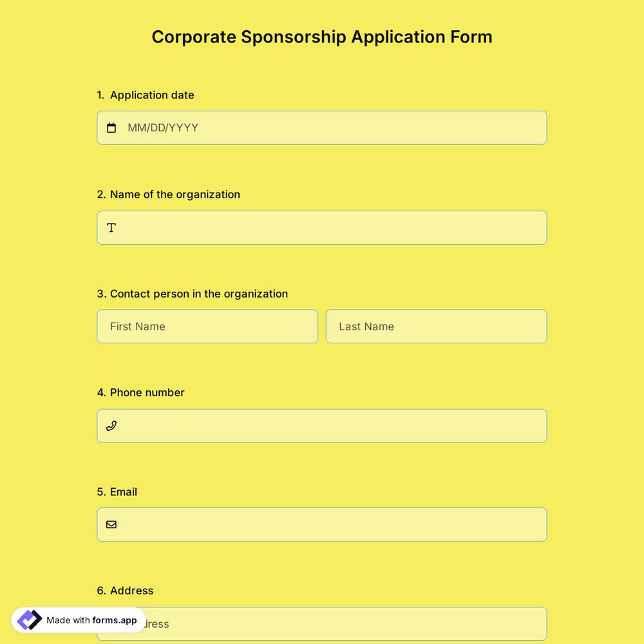Click the Made with forms.app badge
The height and width of the screenshot is (644, 644).
coord(77,620)
